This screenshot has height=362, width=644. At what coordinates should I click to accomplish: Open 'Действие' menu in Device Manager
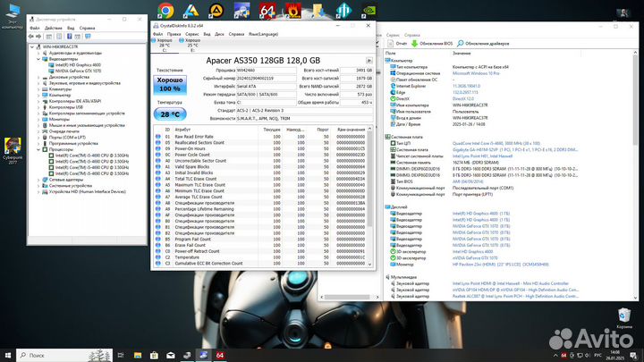[x=54, y=28]
